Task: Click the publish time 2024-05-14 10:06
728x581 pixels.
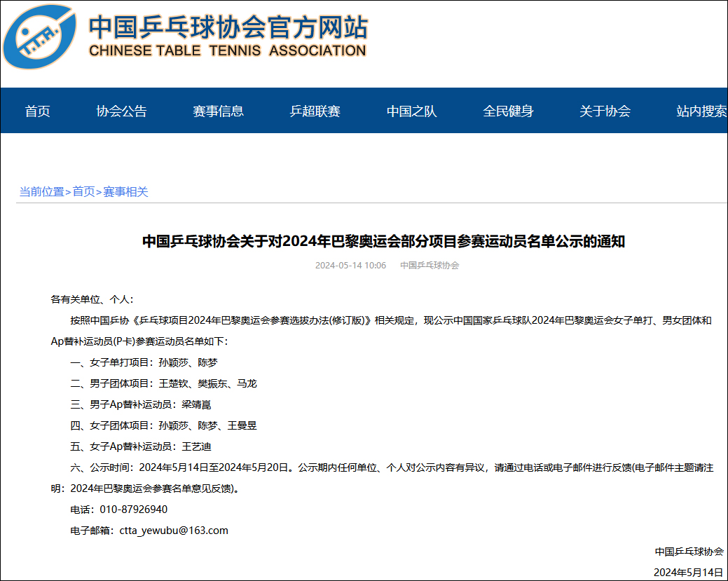Action: 350,265
